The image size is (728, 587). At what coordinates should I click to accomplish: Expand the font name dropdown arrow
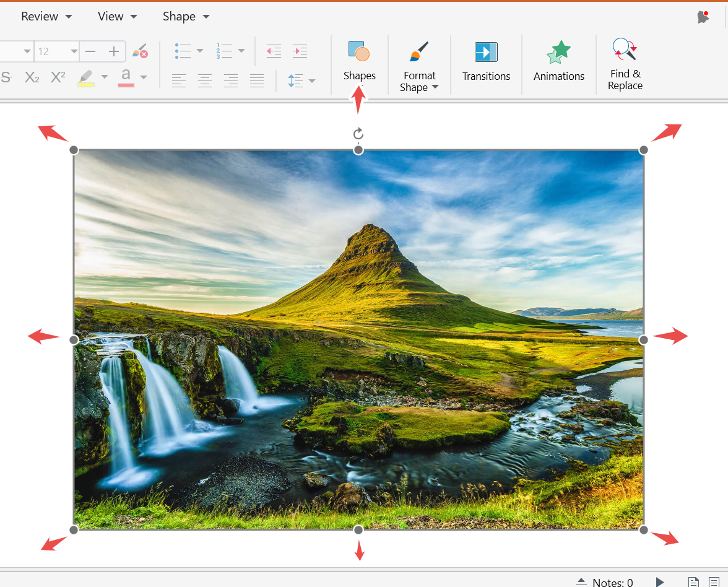27,51
